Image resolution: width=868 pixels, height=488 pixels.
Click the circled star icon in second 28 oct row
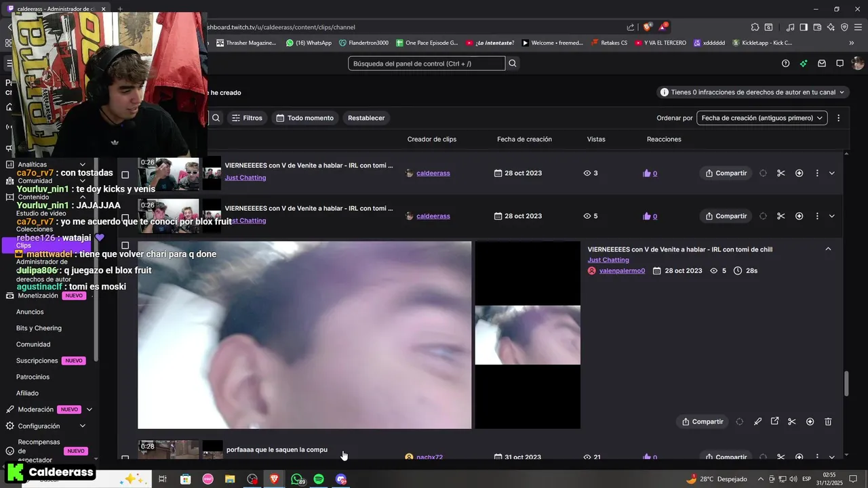(x=799, y=216)
